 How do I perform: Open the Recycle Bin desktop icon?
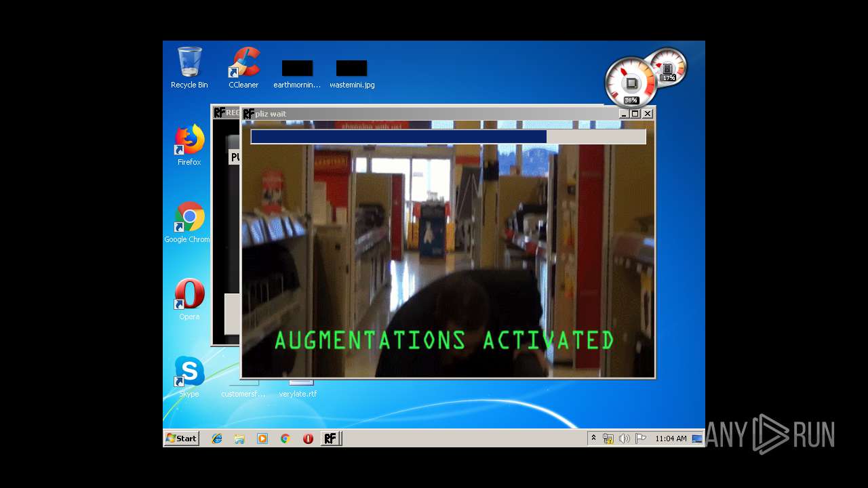click(x=189, y=67)
